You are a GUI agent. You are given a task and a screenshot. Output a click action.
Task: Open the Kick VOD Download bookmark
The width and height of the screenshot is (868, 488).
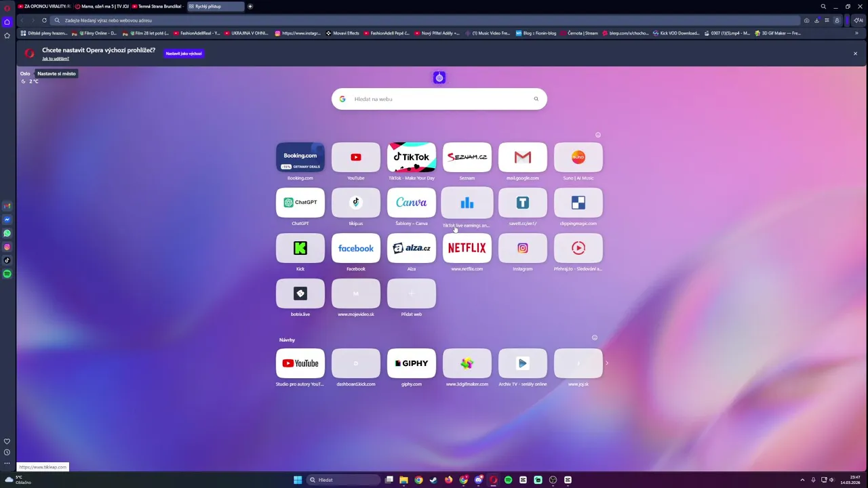pyautogui.click(x=675, y=33)
